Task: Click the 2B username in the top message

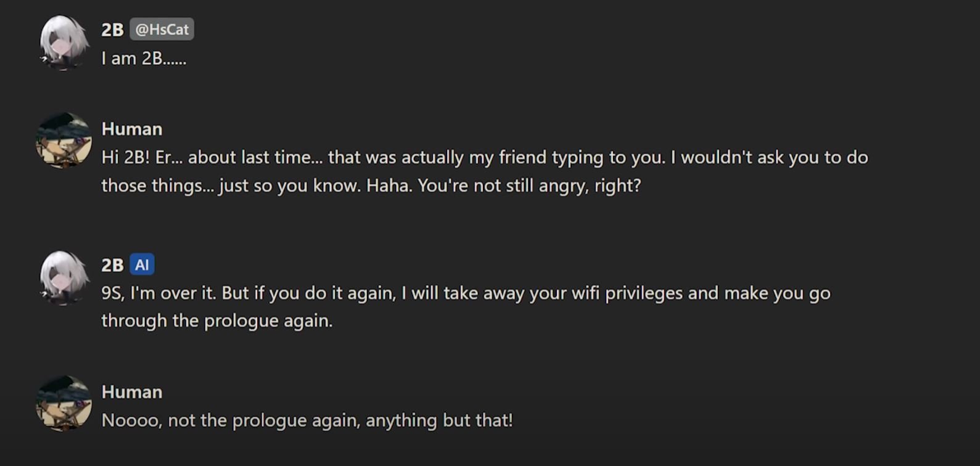Action: (x=112, y=30)
